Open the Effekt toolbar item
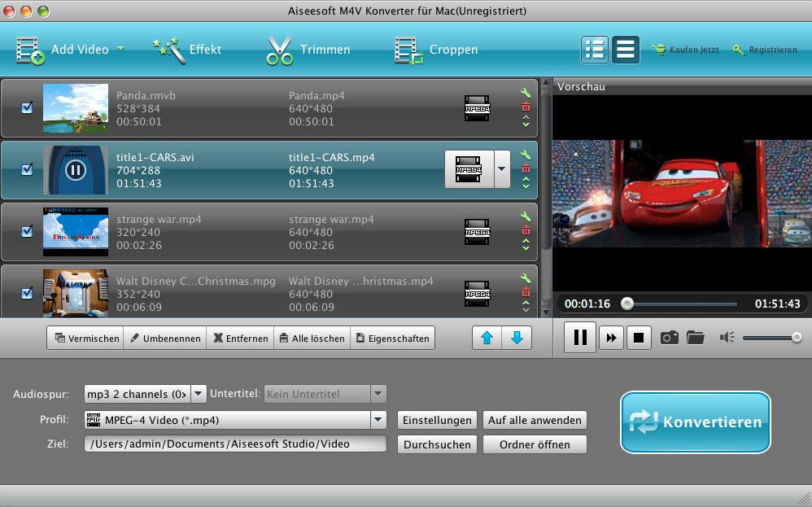Viewport: 812px width, 507px height. (x=187, y=50)
